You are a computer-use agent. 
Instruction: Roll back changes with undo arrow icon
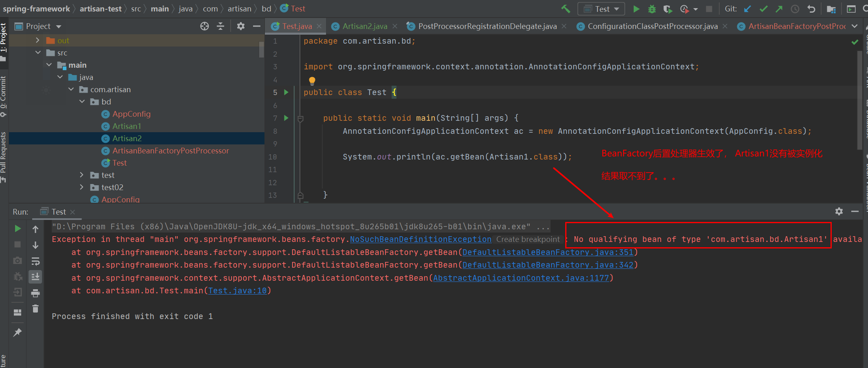coord(811,9)
